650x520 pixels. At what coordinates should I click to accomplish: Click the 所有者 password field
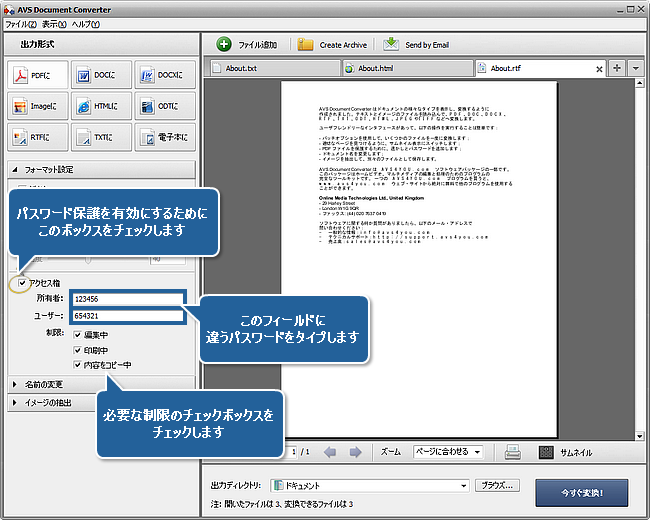128,299
